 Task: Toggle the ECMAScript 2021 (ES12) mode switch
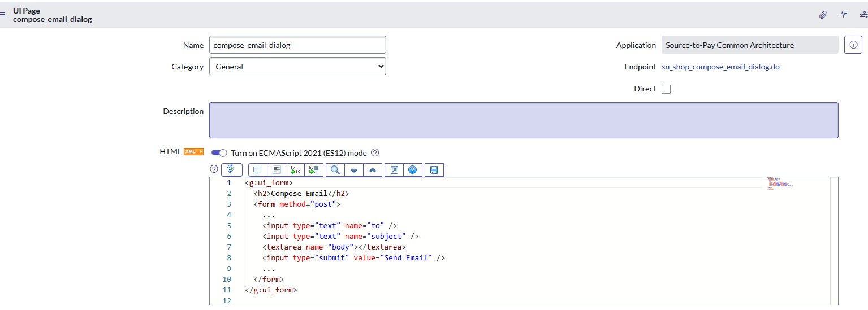[219, 152]
